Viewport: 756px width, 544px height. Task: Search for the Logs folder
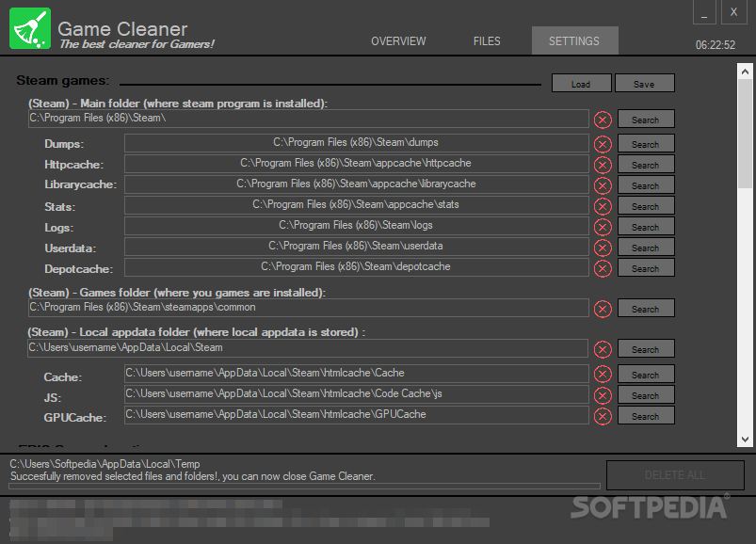point(646,227)
